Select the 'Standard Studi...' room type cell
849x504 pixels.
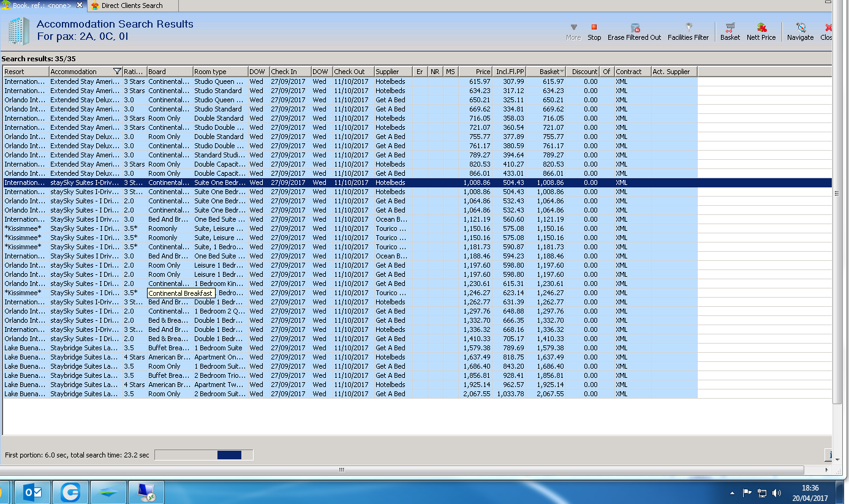[221, 155]
